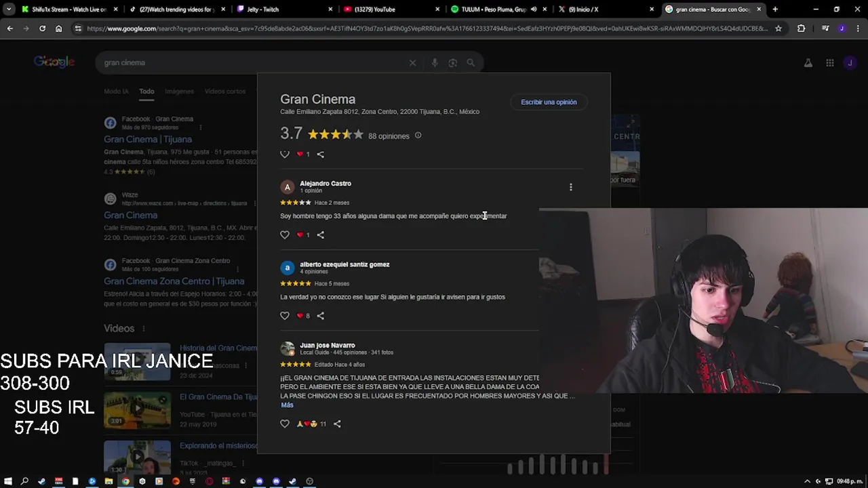Open the clock showing 09:48 p. m.
Image resolution: width=868 pixels, height=488 pixels.
coord(850,481)
